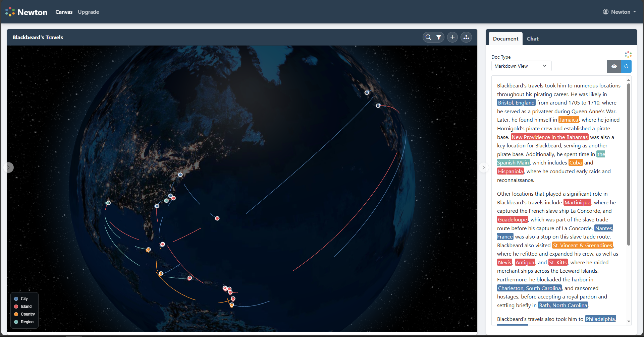Toggle the eye visibility button
Image resolution: width=644 pixels, height=337 pixels.
614,66
